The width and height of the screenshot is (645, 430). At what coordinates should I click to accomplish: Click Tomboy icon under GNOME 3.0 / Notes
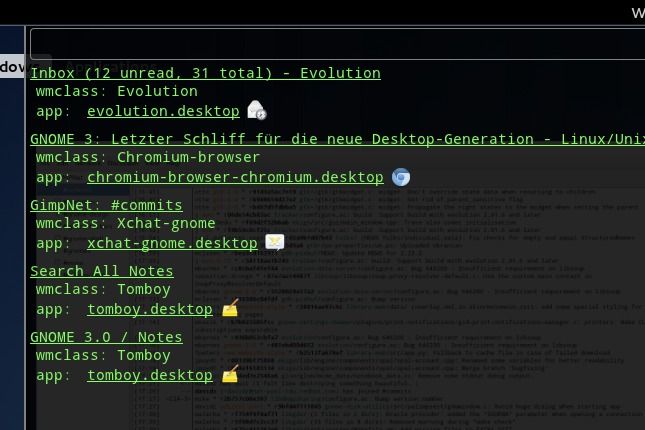(230, 375)
